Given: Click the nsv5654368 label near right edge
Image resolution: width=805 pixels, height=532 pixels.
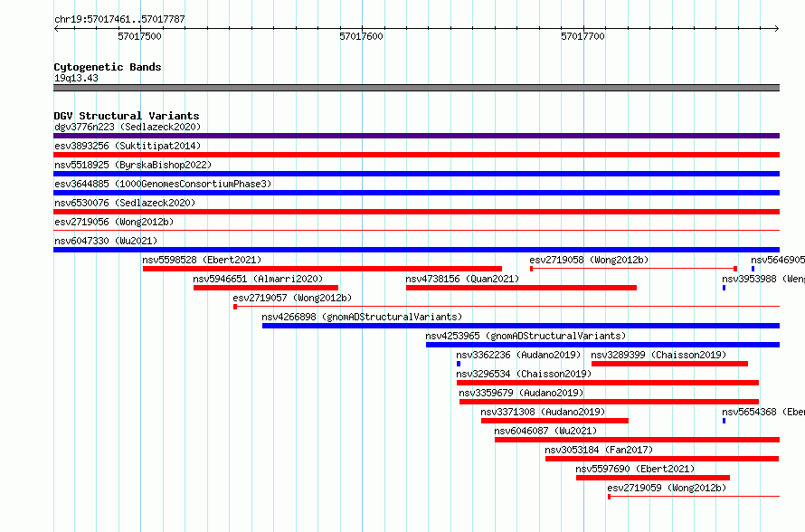Looking at the screenshot, I should tap(762, 412).
